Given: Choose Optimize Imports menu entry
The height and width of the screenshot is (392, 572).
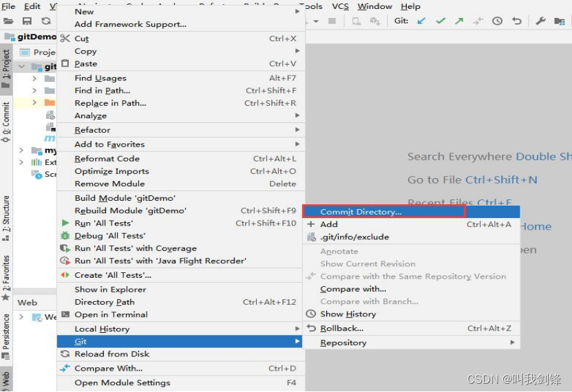Looking at the screenshot, I should click(x=181, y=171).
